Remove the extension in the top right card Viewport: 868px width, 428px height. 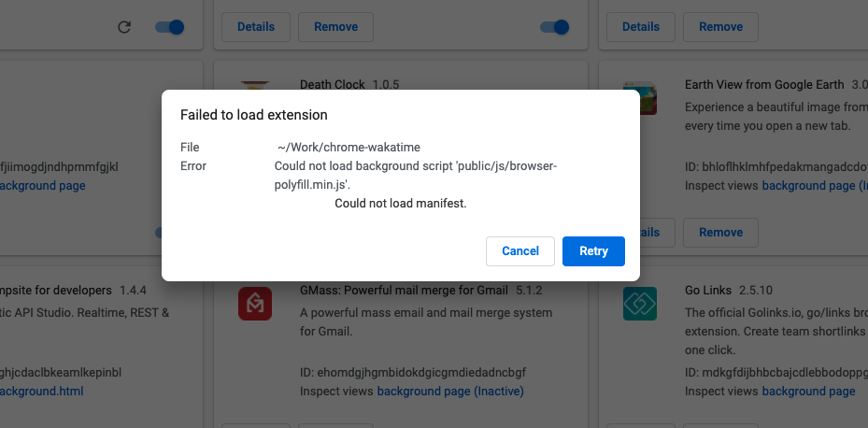[720, 27]
